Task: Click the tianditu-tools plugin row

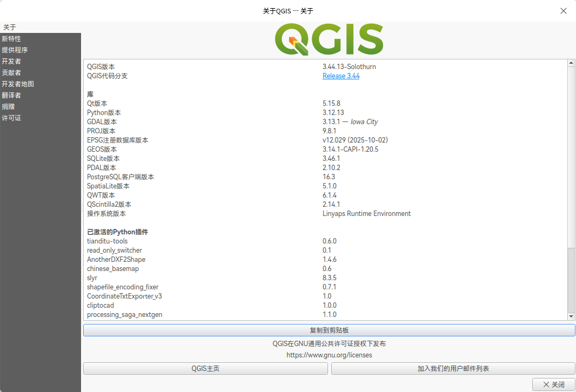Action: [x=108, y=241]
